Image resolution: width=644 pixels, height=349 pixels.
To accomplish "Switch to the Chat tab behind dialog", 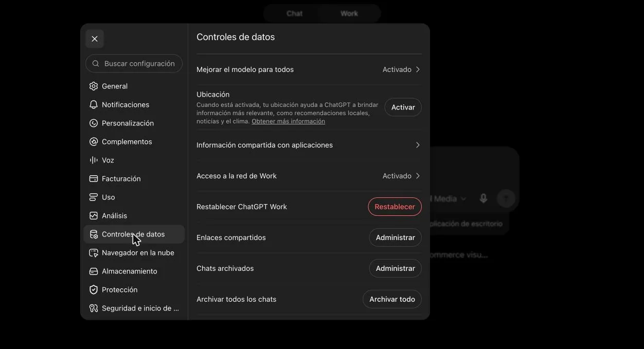I will (x=294, y=13).
